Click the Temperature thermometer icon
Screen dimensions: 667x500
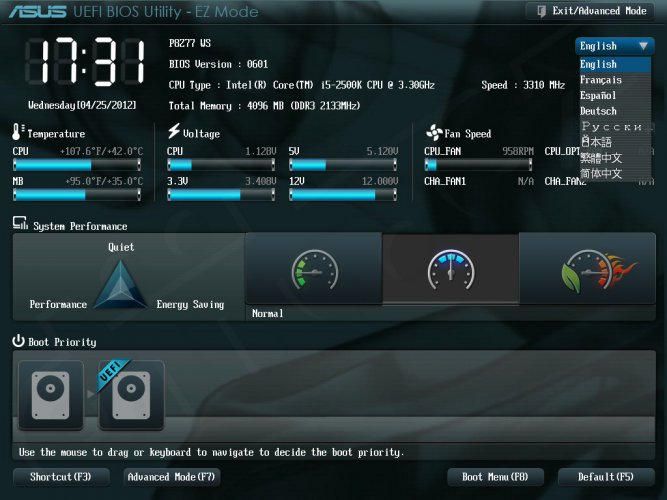[x=18, y=132]
